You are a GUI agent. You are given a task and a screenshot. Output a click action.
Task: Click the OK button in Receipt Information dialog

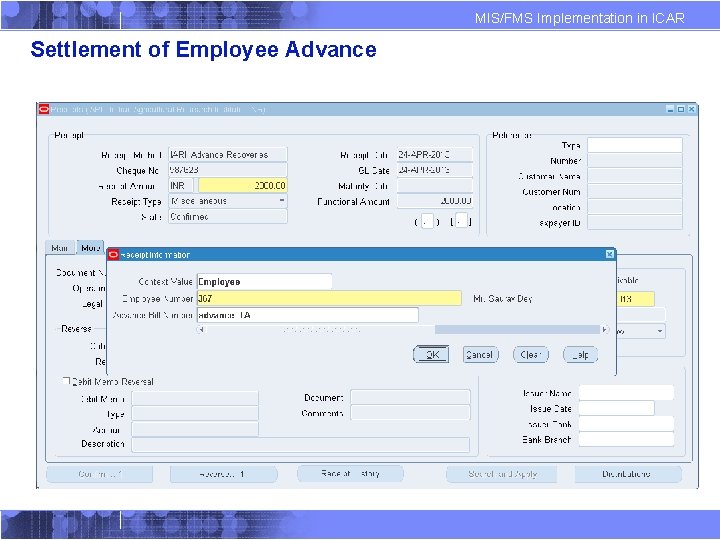pyautogui.click(x=431, y=354)
